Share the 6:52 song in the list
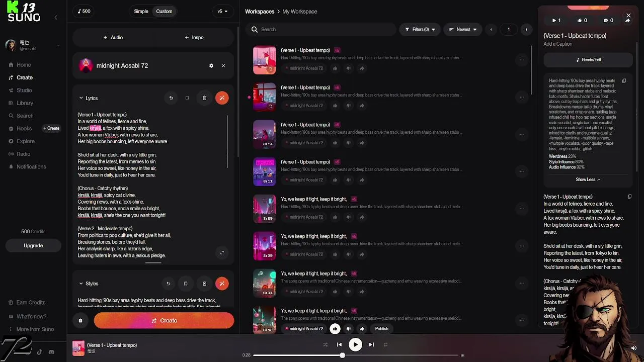The width and height of the screenshot is (644, 362). pos(362,329)
